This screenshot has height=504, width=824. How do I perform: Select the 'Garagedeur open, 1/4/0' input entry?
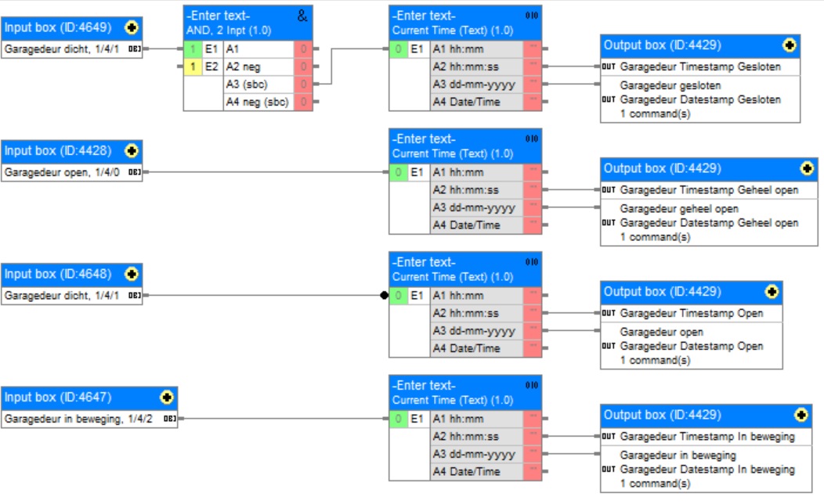point(63,172)
